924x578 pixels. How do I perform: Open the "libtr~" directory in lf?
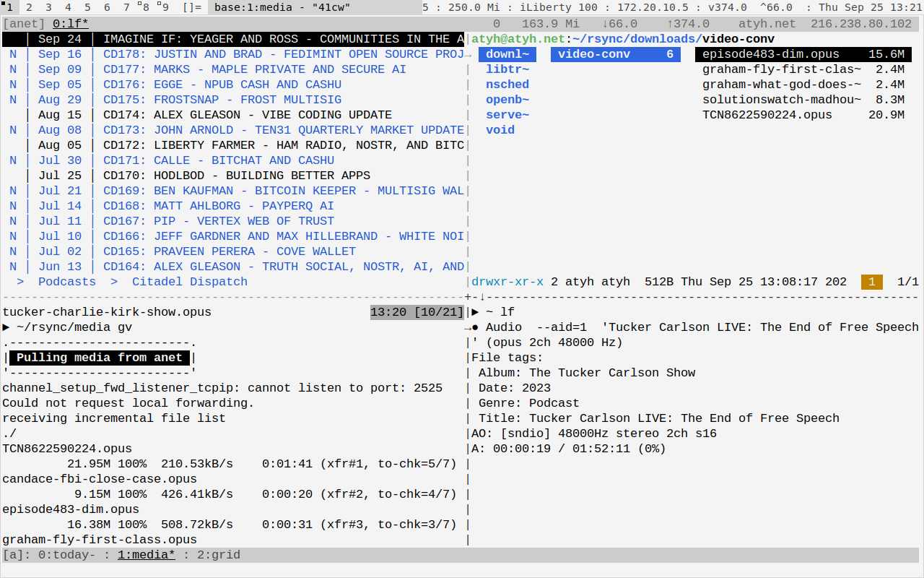point(507,69)
